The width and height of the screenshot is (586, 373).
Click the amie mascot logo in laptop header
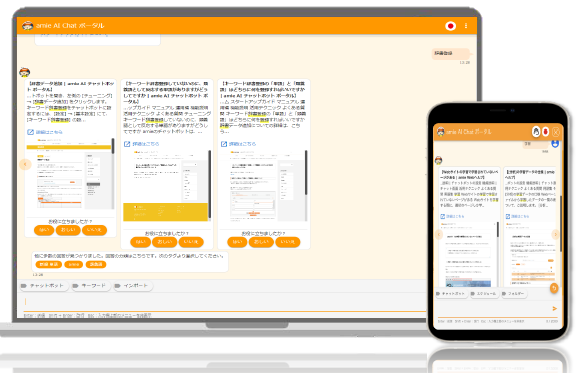[27, 26]
